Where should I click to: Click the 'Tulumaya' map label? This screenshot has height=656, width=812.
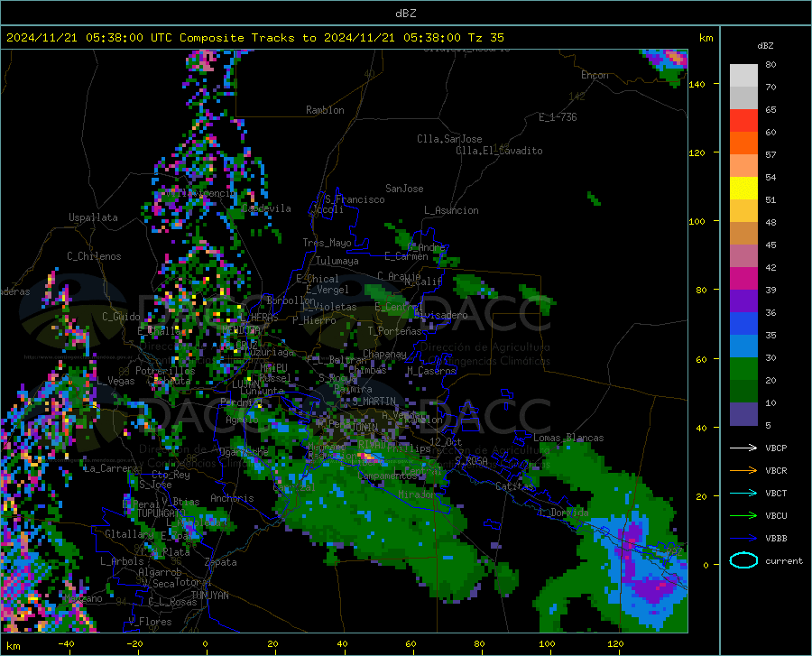[x=337, y=261]
